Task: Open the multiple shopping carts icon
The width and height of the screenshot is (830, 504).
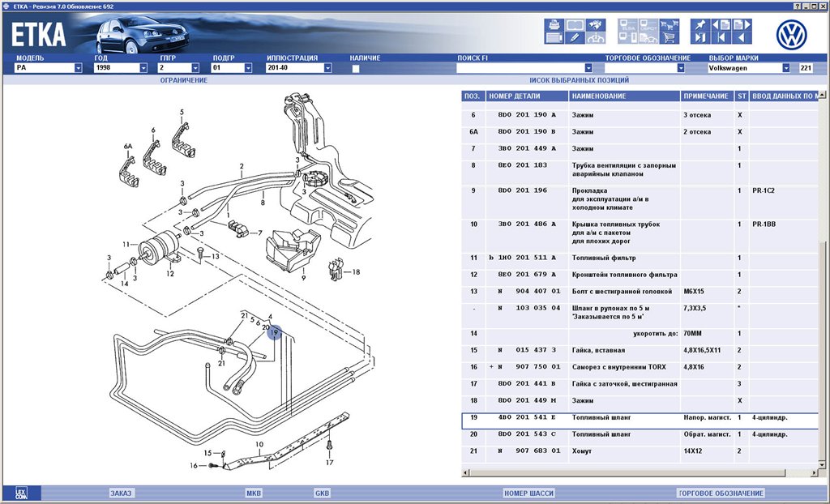Action: [670, 25]
